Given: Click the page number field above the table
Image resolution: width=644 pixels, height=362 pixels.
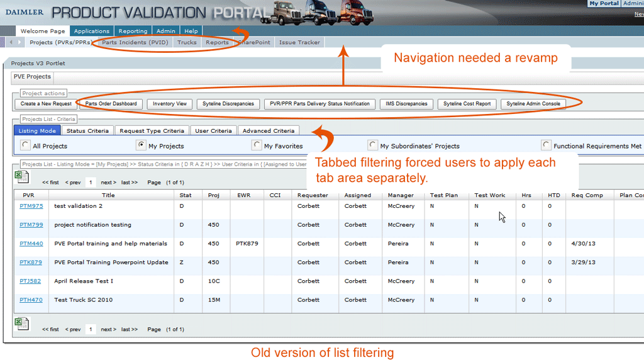Looking at the screenshot, I should click(x=91, y=183).
